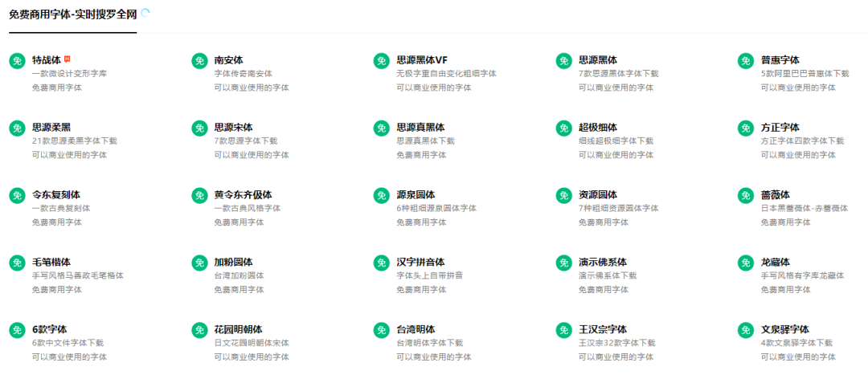868x379 pixels.
Task: Click the green 免 icon beside 超极细体
Action: coord(563,128)
